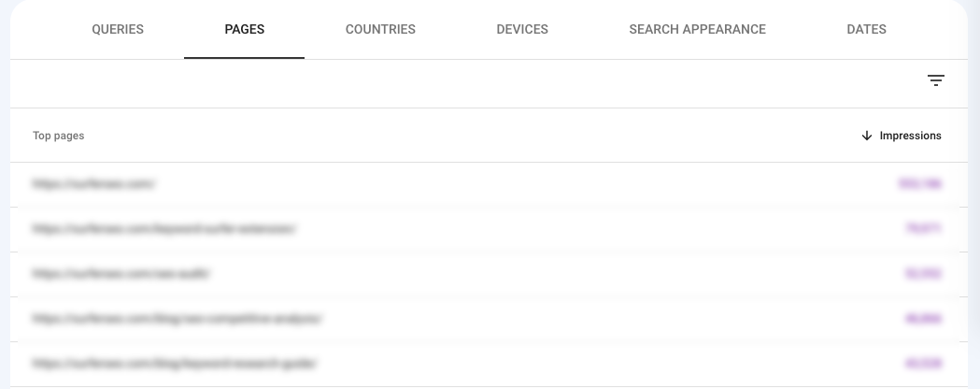This screenshot has width=980, height=389.
Task: View the Dates tab
Action: 866,29
